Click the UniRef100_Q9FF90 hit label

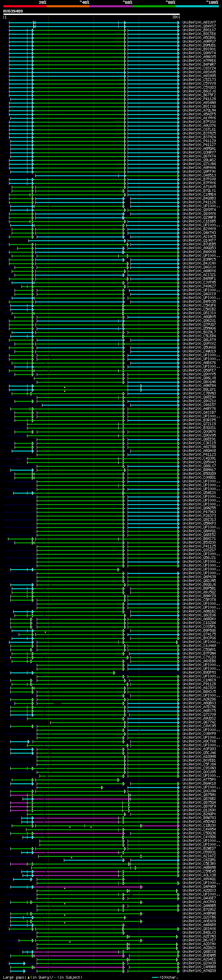[x=199, y=172]
